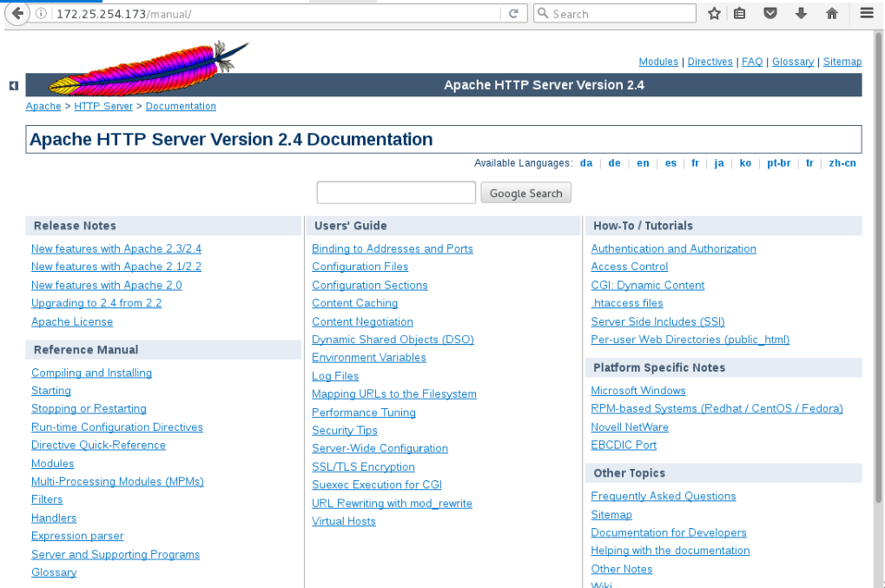Open Compiling and Installing
Screen dimensions: 885x588
tap(91, 373)
